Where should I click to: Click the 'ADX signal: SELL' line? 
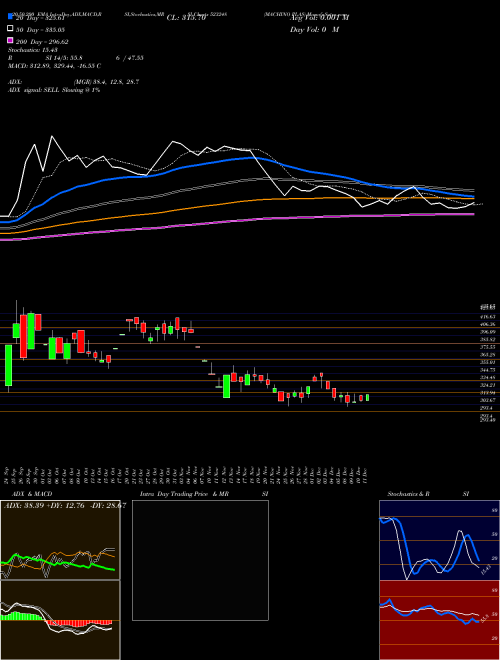(54, 90)
